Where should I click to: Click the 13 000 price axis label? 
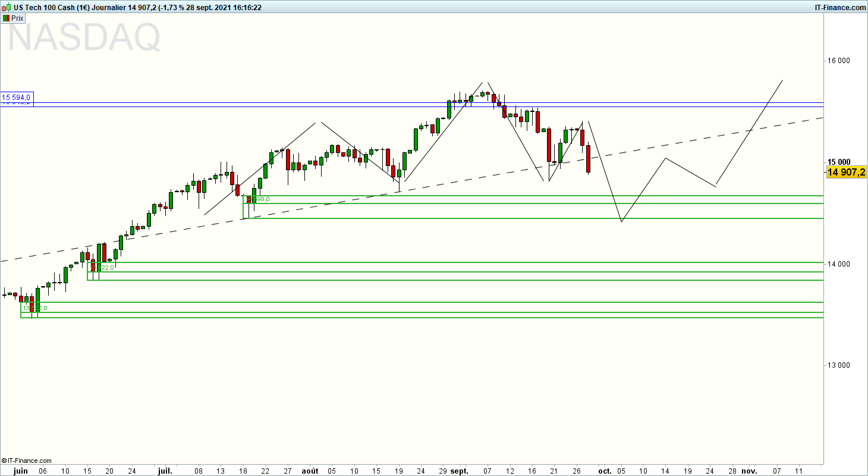(x=839, y=365)
